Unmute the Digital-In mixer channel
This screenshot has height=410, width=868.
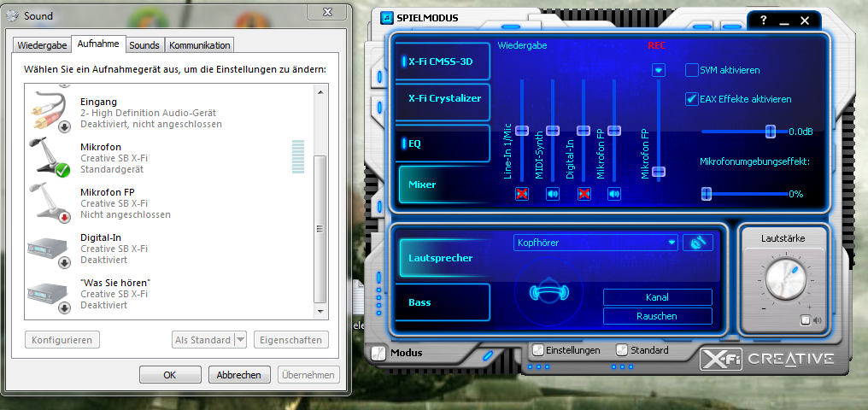[584, 194]
